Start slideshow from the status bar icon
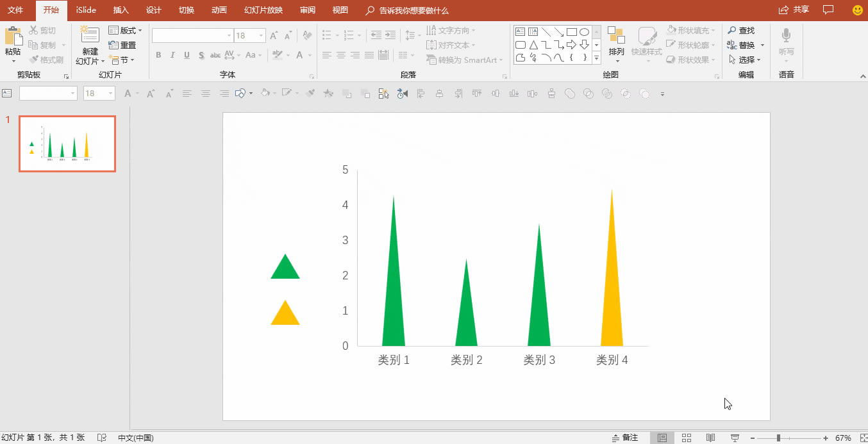Image resolution: width=868 pixels, height=444 pixels. click(735, 438)
